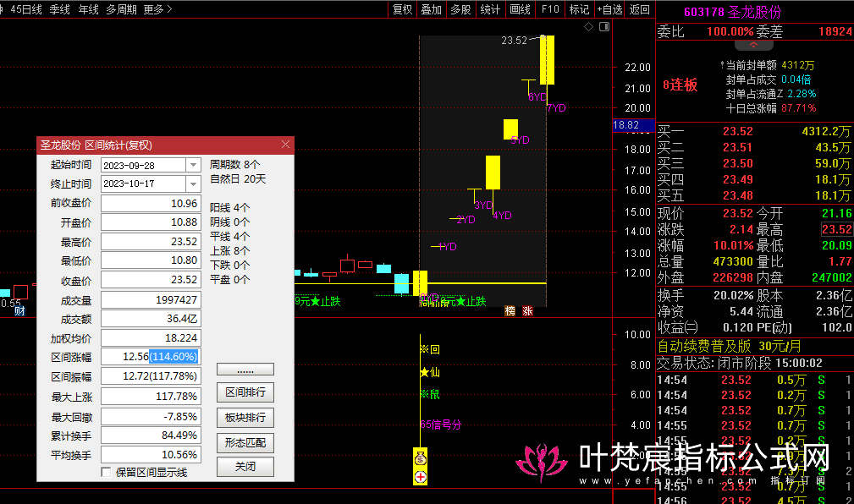
Task: Click the 区间振幅 value field
Action: pyautogui.click(x=151, y=376)
